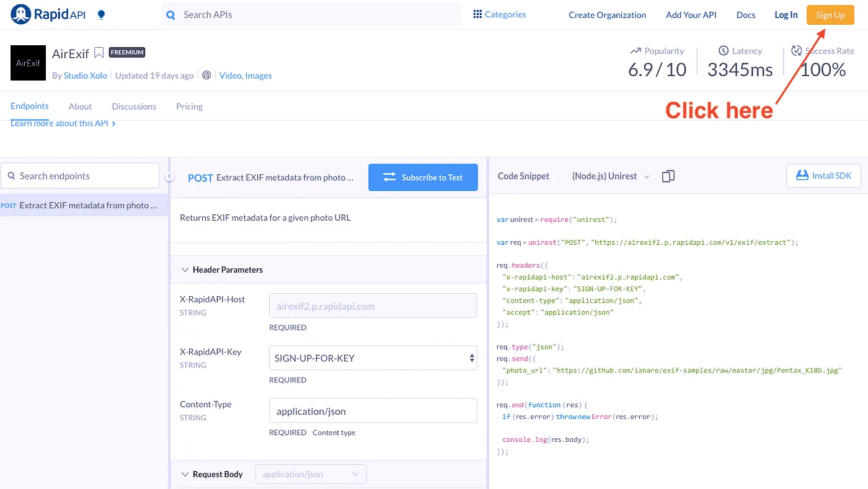The height and width of the screenshot is (489, 868).
Task: Go to Add Your API
Action: click(691, 15)
